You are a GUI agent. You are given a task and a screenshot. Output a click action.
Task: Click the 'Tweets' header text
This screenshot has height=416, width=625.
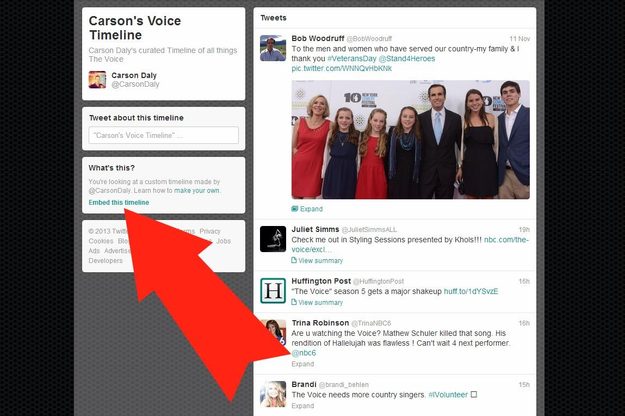tap(273, 18)
